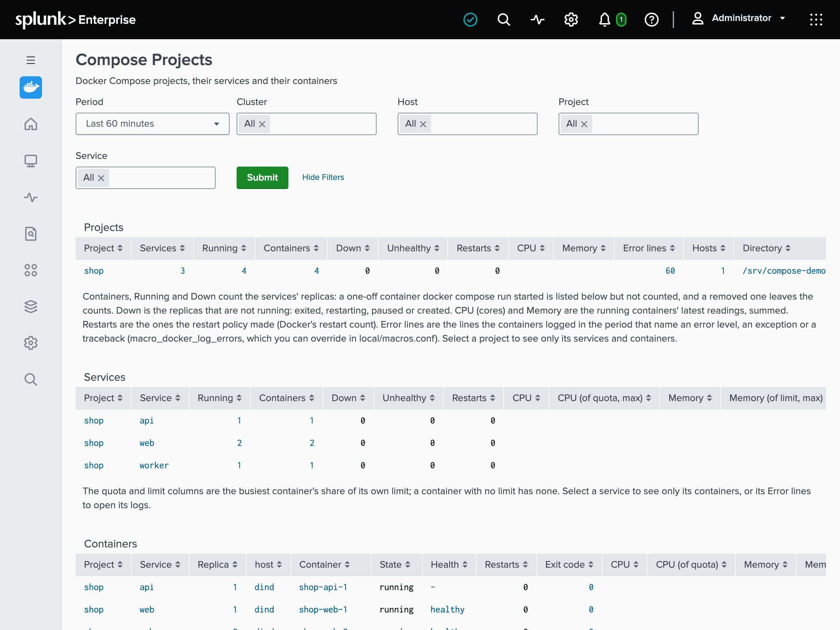This screenshot has width=840, height=630.
Task: Sort Containers table by Exit code
Action: coord(569,565)
